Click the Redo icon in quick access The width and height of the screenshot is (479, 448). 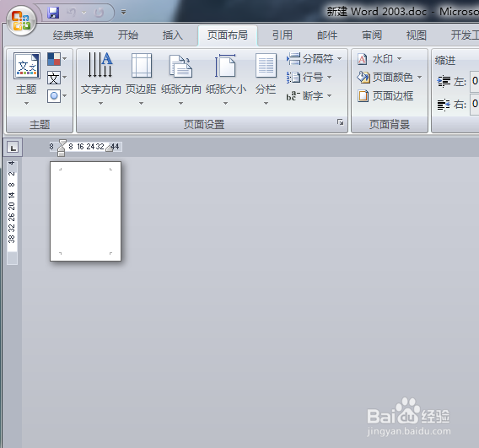[99, 13]
